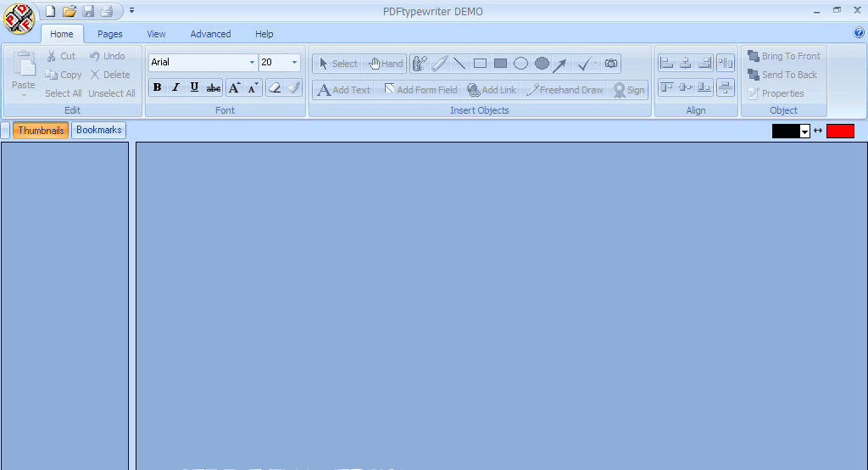Click the Print icon in quick access toolbar
Screen dimensions: 868x470
tap(106, 11)
